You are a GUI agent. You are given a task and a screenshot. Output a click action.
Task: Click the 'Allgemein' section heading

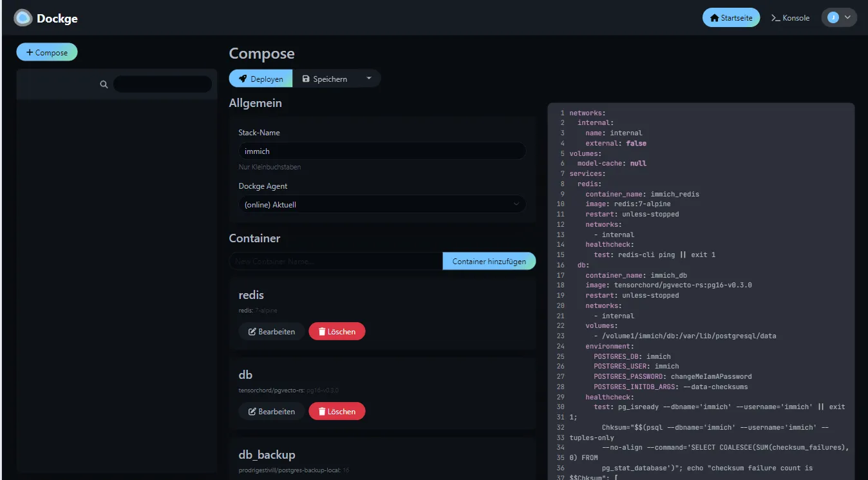(255, 102)
